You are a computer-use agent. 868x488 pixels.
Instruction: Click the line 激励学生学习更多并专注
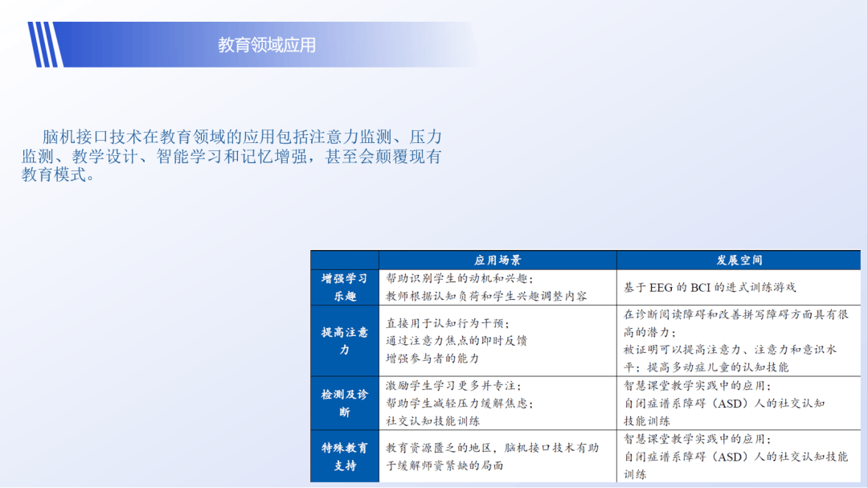click(x=453, y=386)
